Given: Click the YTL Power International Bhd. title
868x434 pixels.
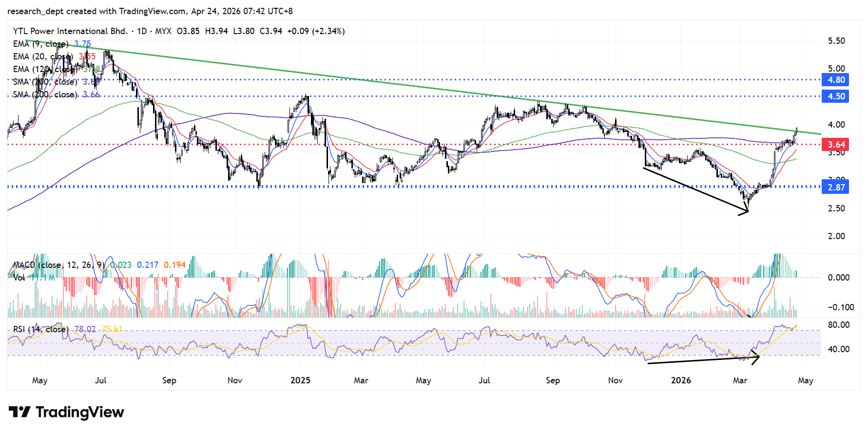Looking at the screenshot, I should click(x=70, y=31).
